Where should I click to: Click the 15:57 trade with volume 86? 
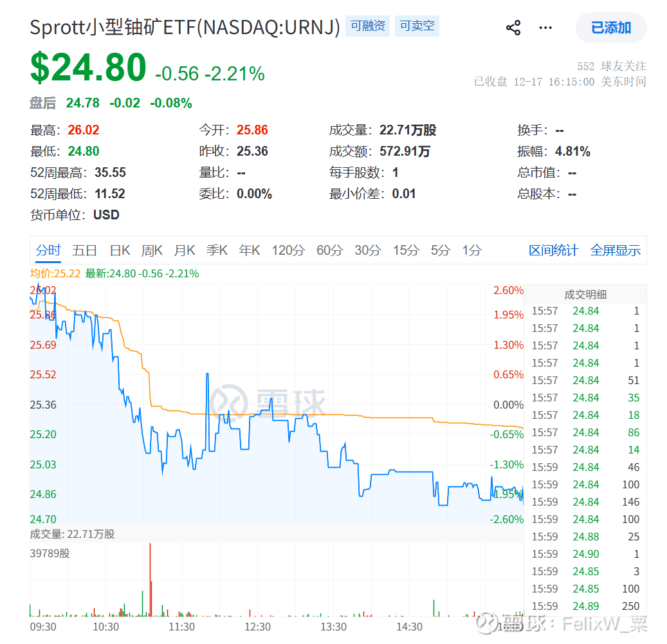coord(585,432)
